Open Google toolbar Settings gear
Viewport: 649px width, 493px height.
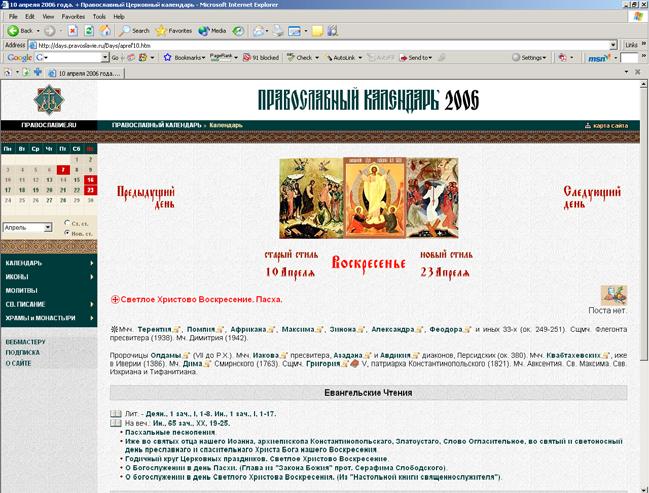[x=529, y=58]
